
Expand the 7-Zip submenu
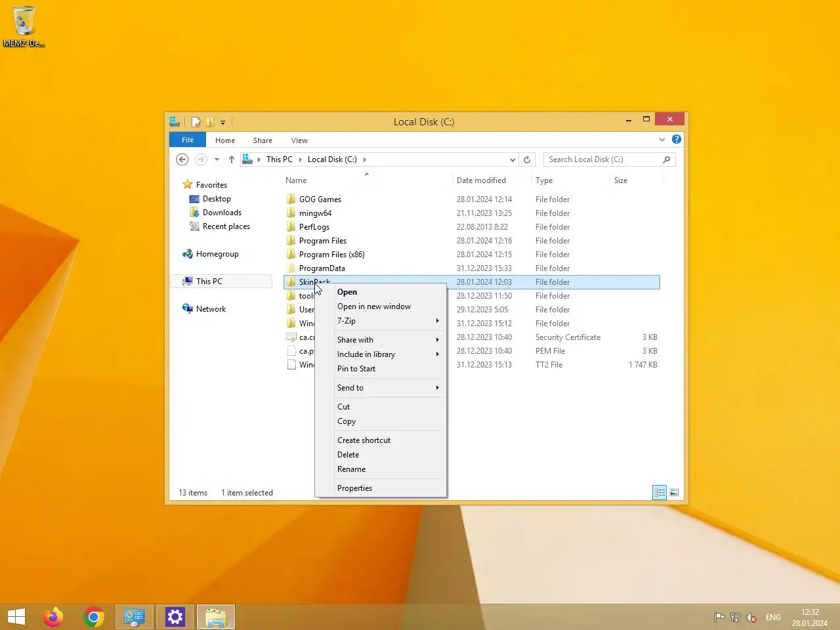point(381,321)
